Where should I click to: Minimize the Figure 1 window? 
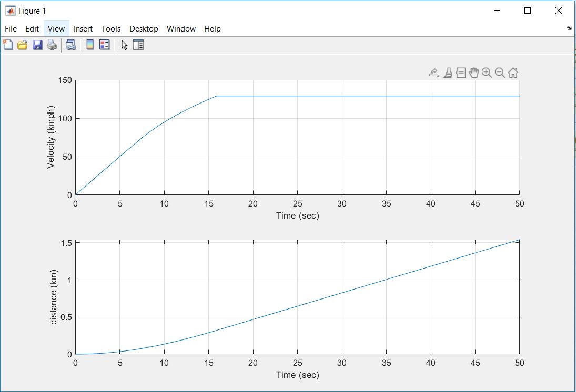[x=497, y=11]
